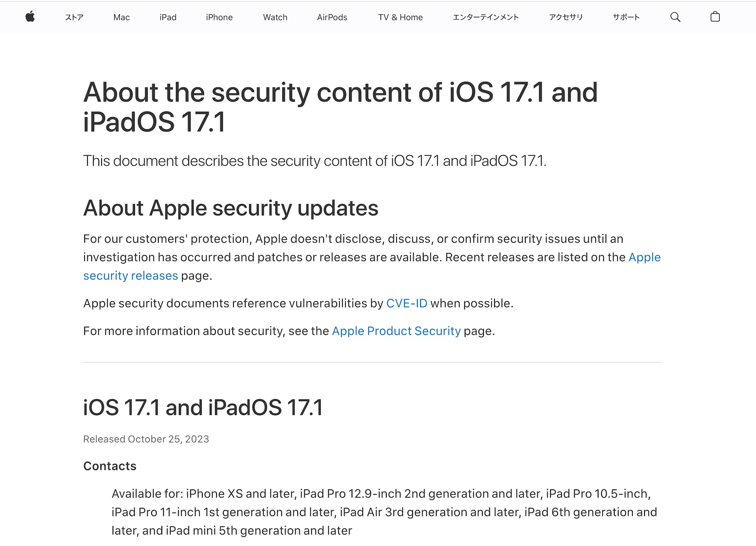Select Mac in navigation bar
Image resolution: width=756 pixels, height=546 pixels.
(x=121, y=17)
